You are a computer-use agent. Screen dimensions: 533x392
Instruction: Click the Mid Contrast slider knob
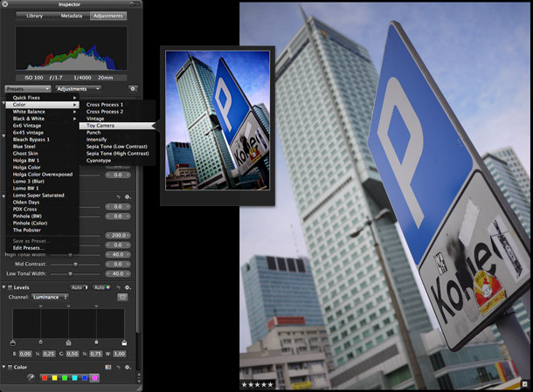tap(75, 265)
